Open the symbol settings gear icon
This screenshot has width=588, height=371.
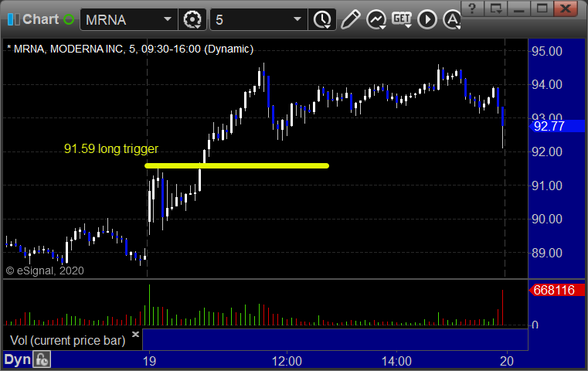pyautogui.click(x=192, y=19)
